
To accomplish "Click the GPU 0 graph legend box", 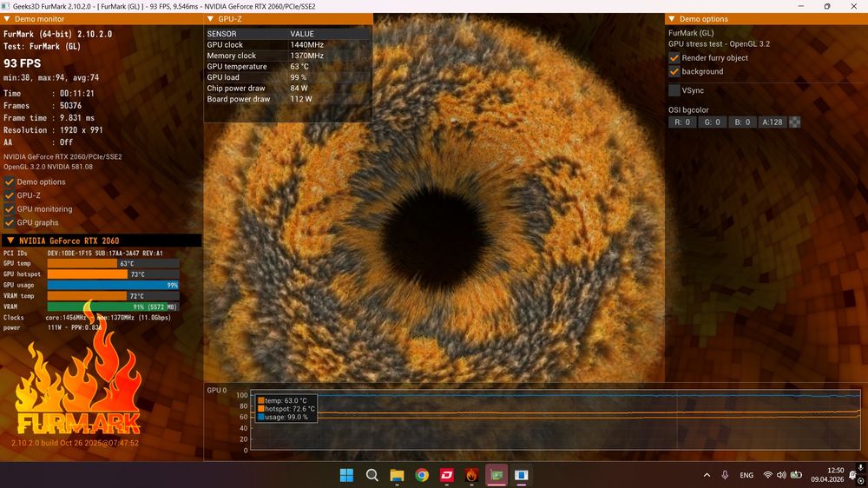I will tap(286, 409).
